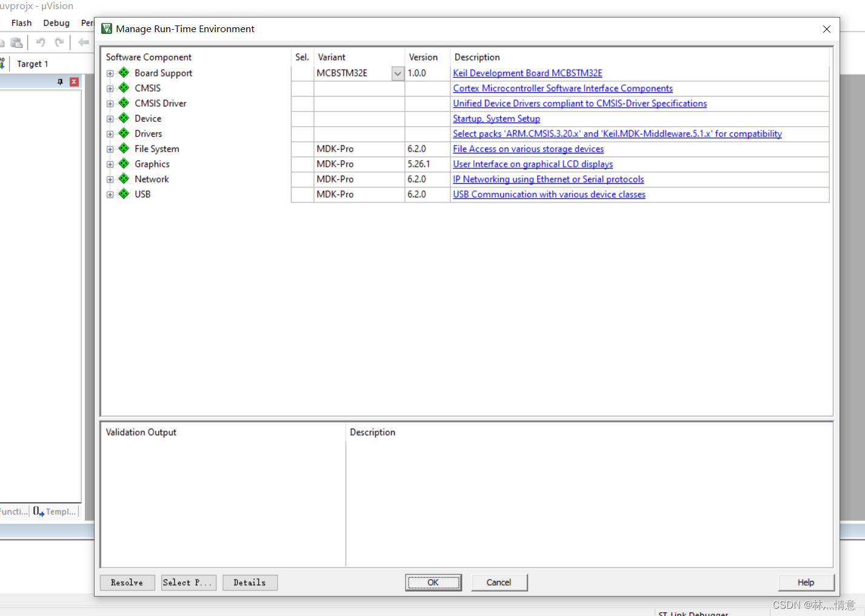Switch to the Functions tab in µVision
The image size is (865, 616).
pos(14,512)
